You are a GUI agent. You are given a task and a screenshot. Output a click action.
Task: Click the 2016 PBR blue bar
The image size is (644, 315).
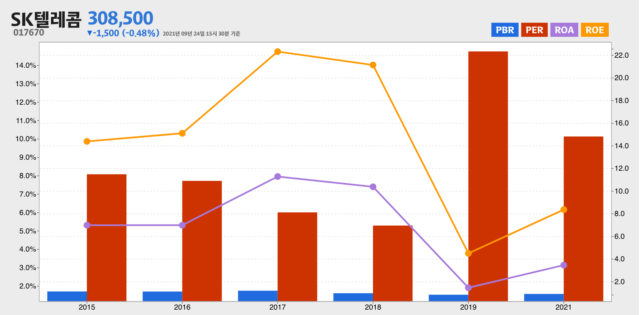pyautogui.click(x=162, y=296)
